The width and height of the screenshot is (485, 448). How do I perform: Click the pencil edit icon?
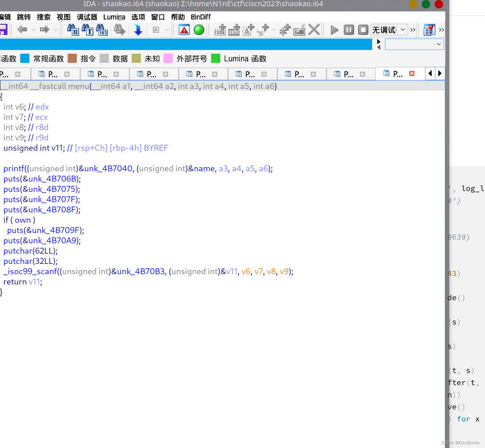coord(299,29)
